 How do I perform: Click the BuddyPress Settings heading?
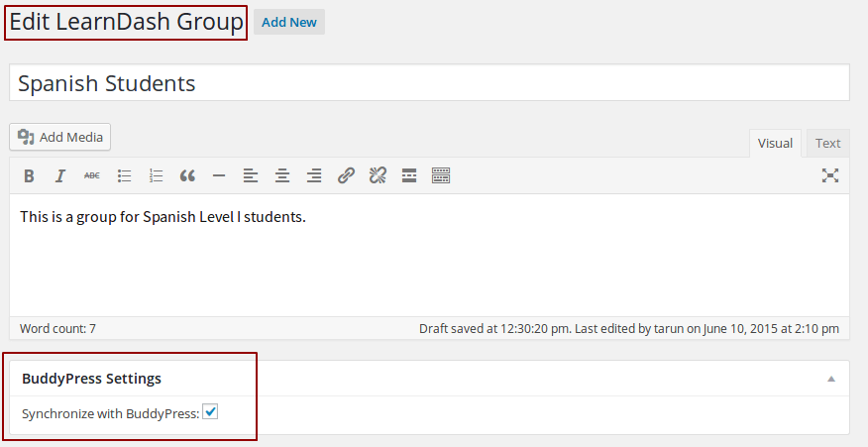[91, 379]
